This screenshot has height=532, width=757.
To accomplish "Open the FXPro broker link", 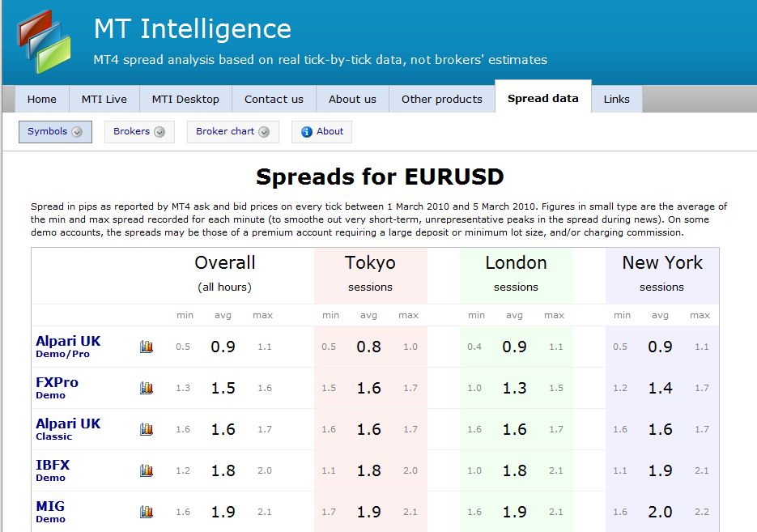I will point(57,382).
